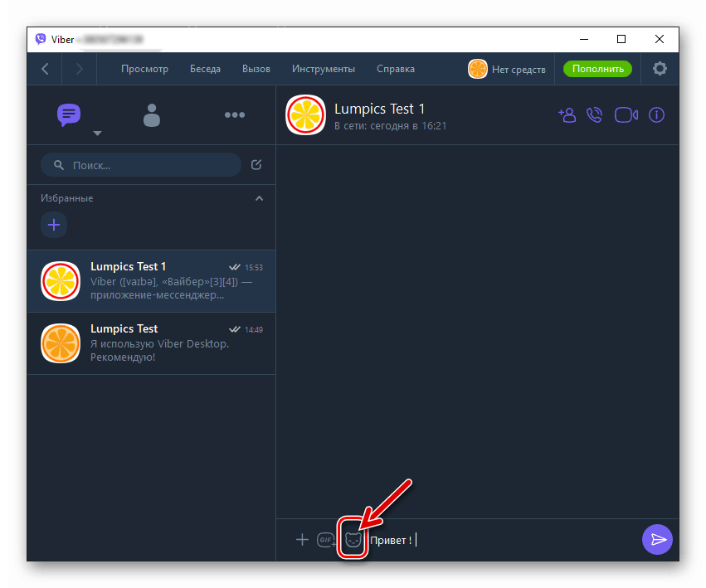Close the Viber window
The width and height of the screenshot is (706, 588).
pos(660,39)
